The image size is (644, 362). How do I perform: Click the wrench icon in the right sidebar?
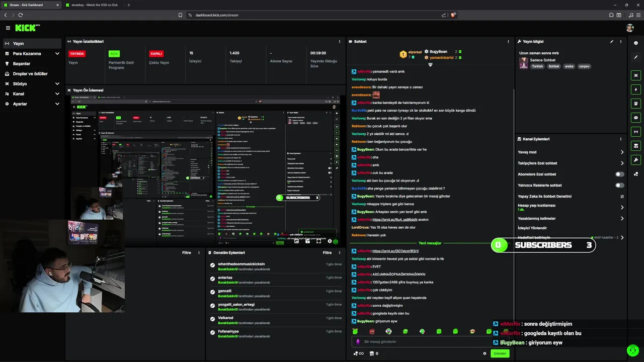coord(636,160)
